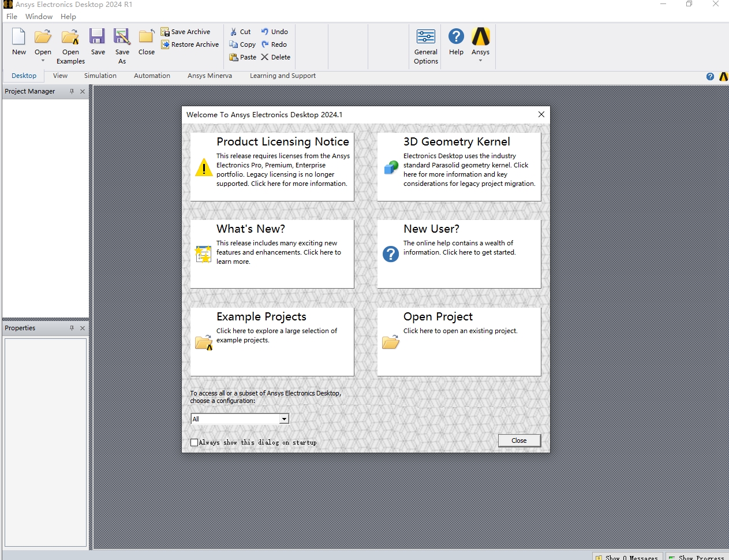Pin the Project Manager panel
The image size is (729, 560).
tap(72, 91)
